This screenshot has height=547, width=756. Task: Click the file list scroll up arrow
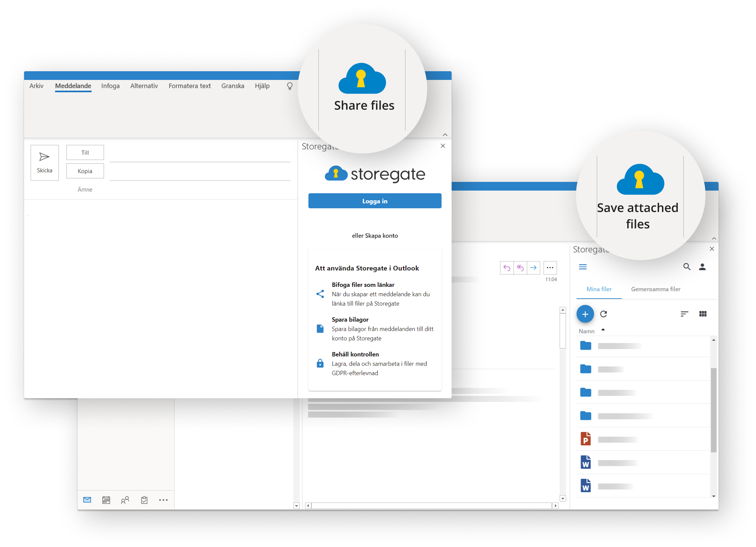tap(714, 340)
